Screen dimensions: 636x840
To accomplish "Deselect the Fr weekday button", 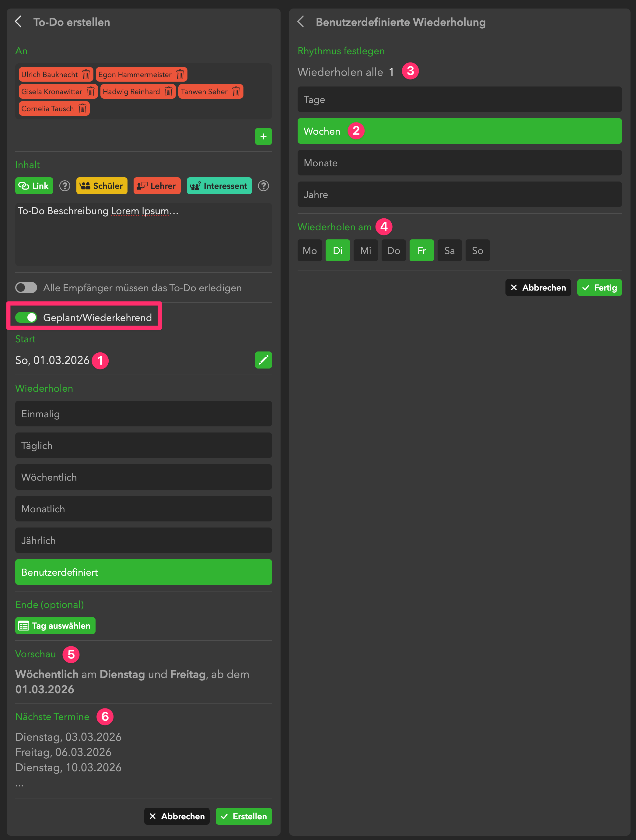I will (421, 251).
